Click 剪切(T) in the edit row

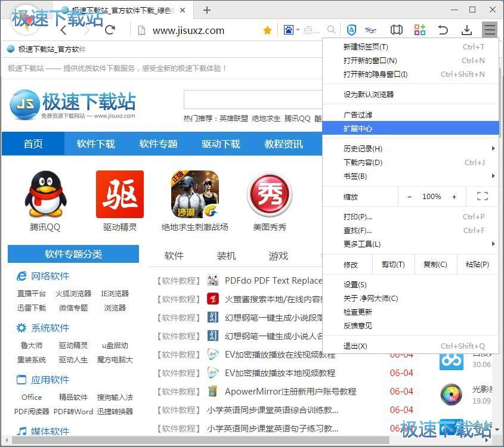(393, 264)
